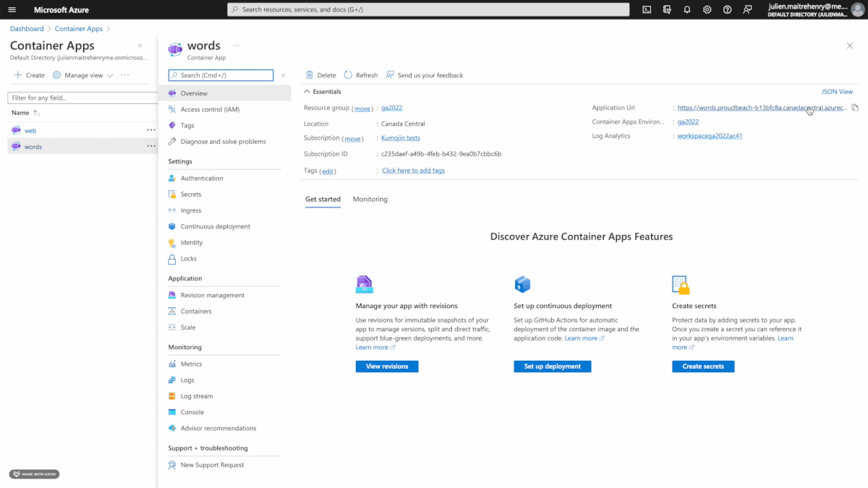Copy the Application Url to the clipboard
Viewport: 868px width, 488px height.
pyautogui.click(x=855, y=108)
